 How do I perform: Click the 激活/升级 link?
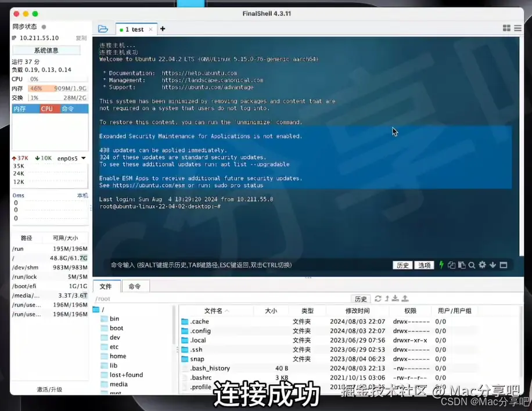click(x=49, y=390)
